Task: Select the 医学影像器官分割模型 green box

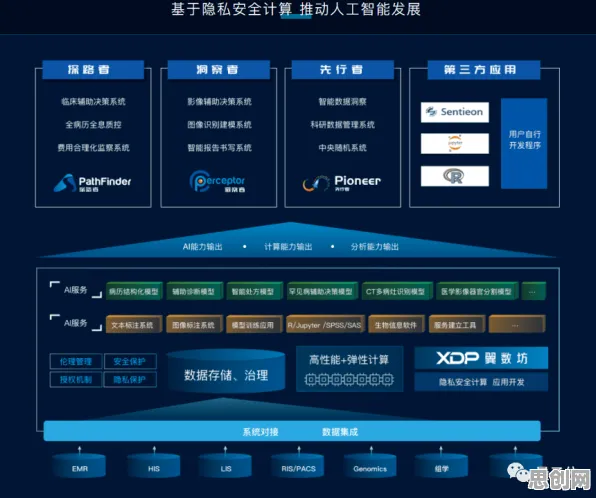Action: pos(477,292)
